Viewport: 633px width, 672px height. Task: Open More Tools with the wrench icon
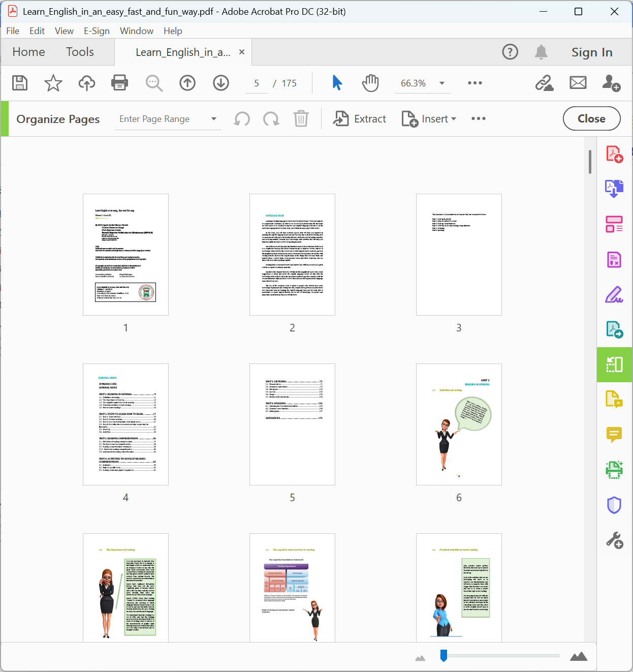click(614, 541)
